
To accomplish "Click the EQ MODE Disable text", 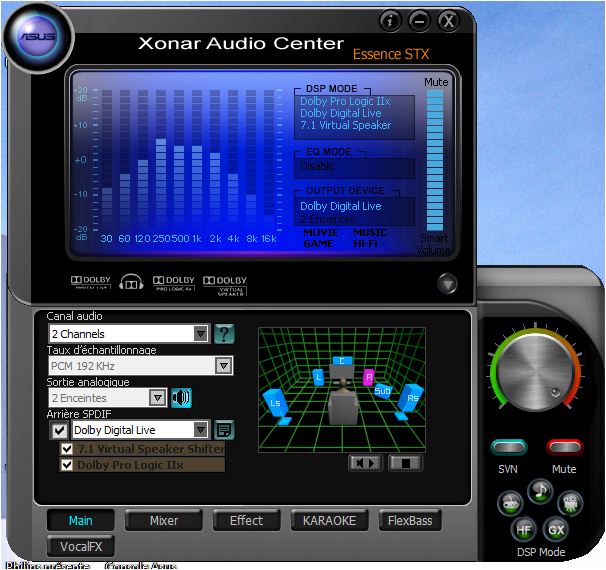I will tap(317, 167).
